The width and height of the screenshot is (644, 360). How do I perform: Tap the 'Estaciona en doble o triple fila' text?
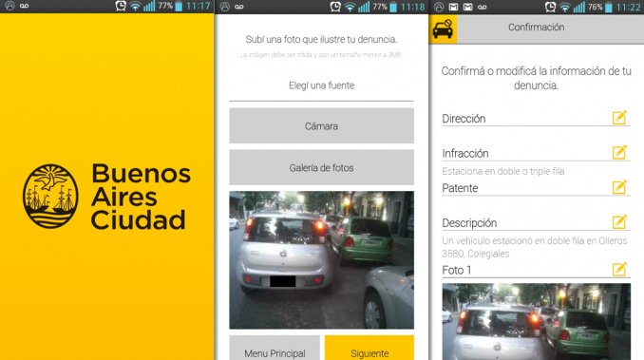(503, 171)
